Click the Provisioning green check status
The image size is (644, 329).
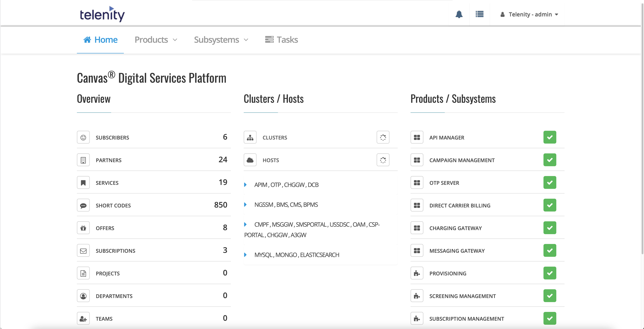[x=550, y=273]
